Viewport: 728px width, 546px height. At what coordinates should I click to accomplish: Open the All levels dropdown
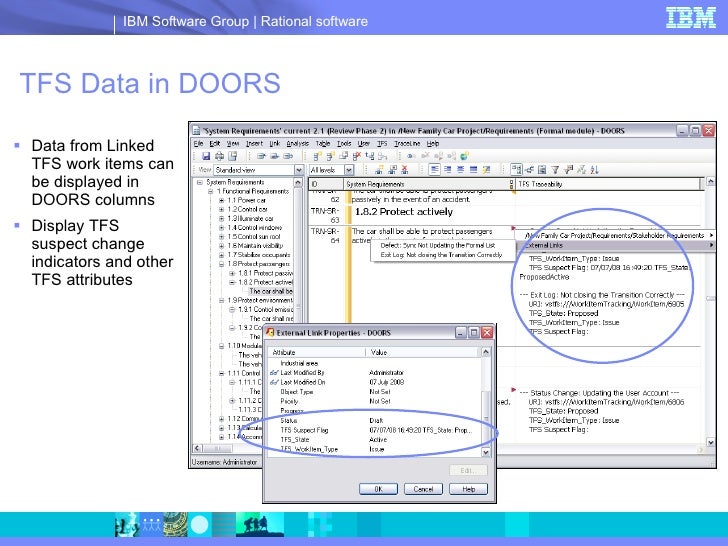(x=349, y=170)
